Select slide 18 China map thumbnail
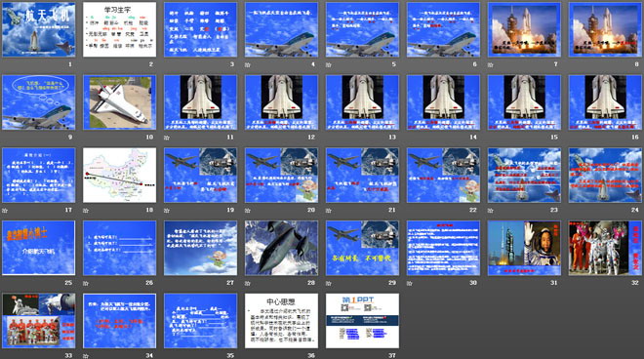This screenshot has height=359, width=644. click(119, 176)
